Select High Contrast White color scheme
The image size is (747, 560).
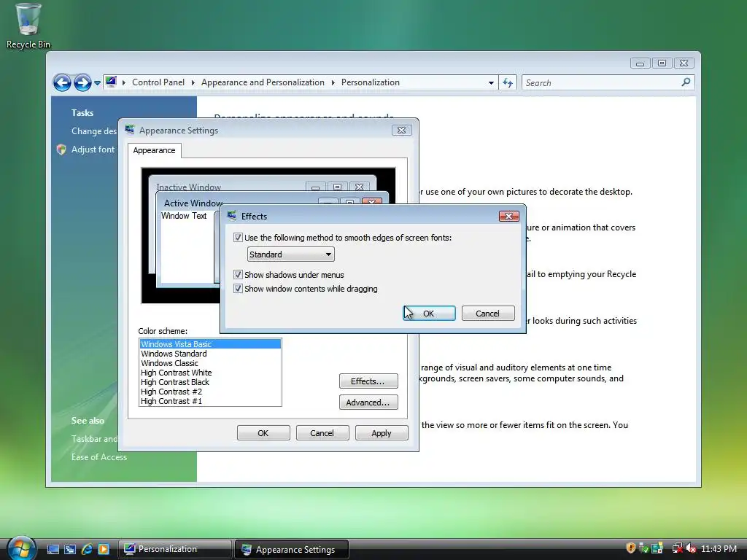pos(210,373)
